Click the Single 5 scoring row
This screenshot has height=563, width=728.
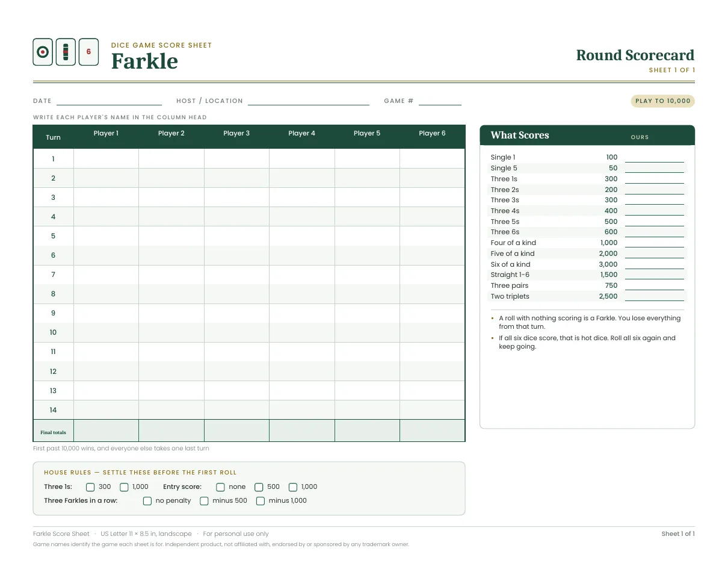[587, 168]
